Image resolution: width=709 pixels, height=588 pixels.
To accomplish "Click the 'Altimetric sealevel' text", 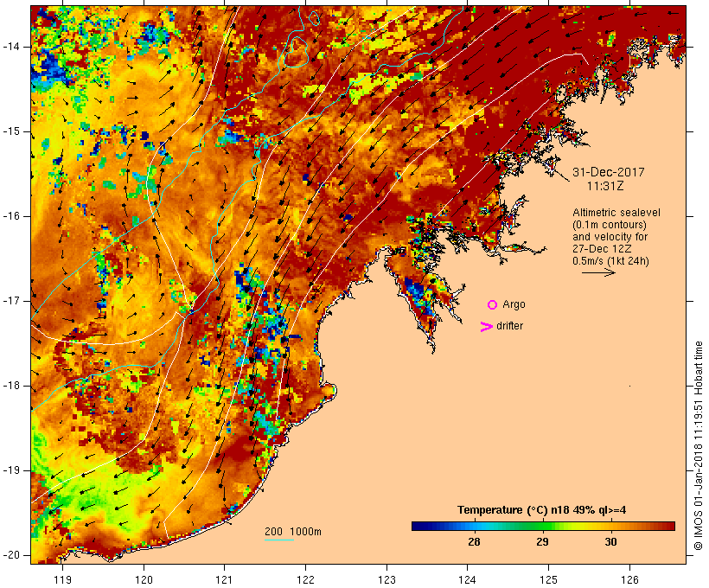I will (x=616, y=213).
